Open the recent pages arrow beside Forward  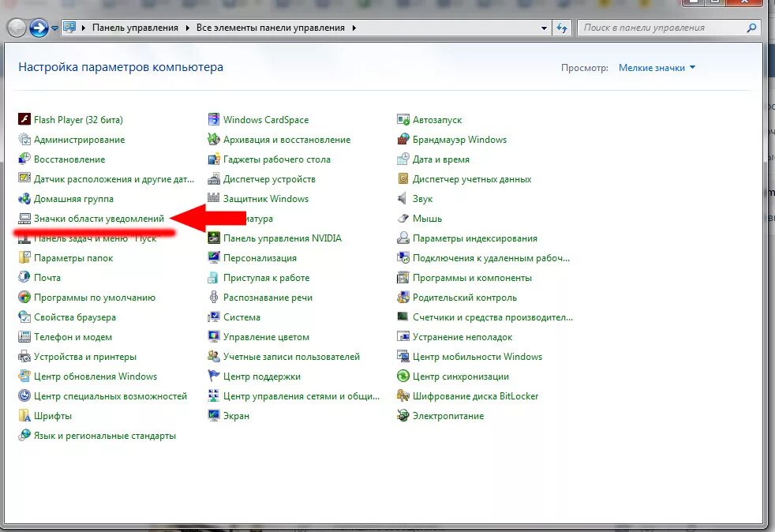click(55, 28)
